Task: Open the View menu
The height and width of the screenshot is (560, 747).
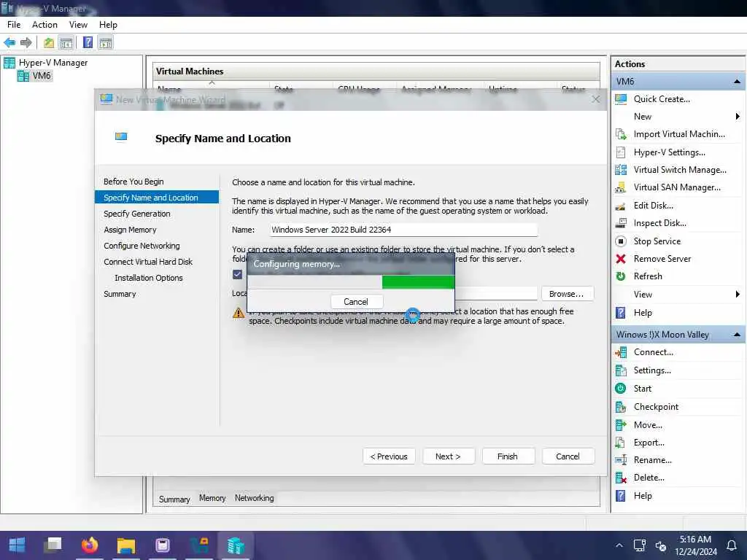Action: [78, 25]
